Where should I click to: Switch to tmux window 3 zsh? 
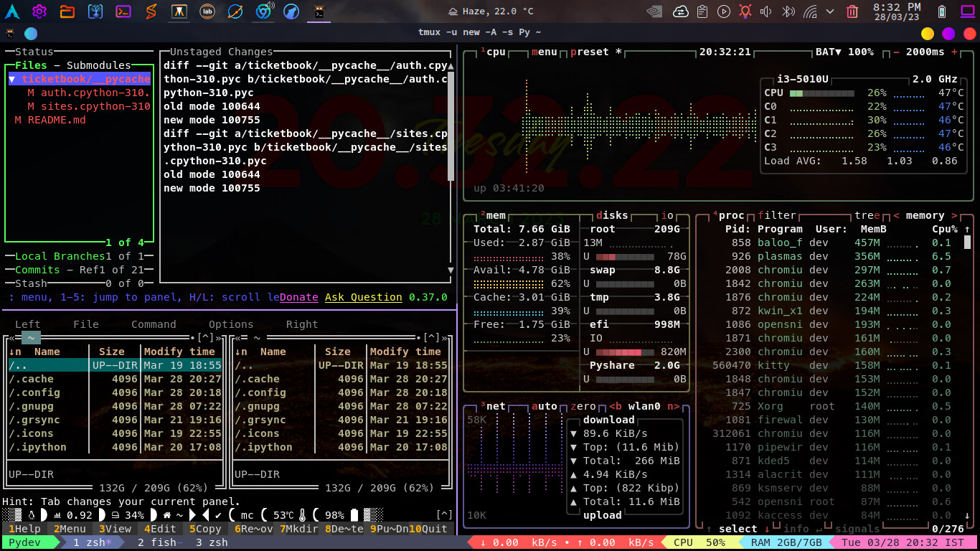click(212, 542)
